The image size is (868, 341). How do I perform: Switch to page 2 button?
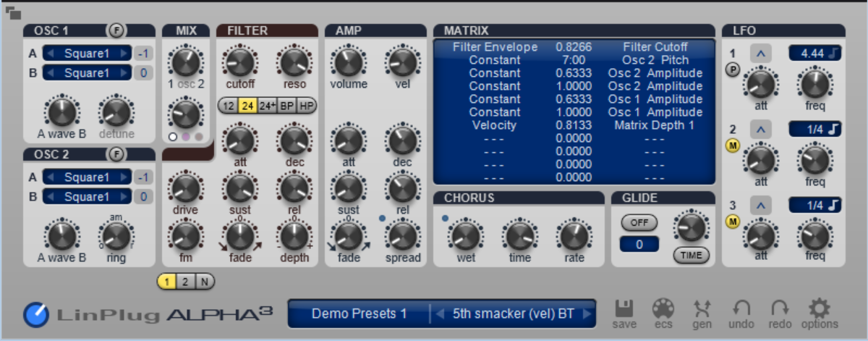coord(185,282)
